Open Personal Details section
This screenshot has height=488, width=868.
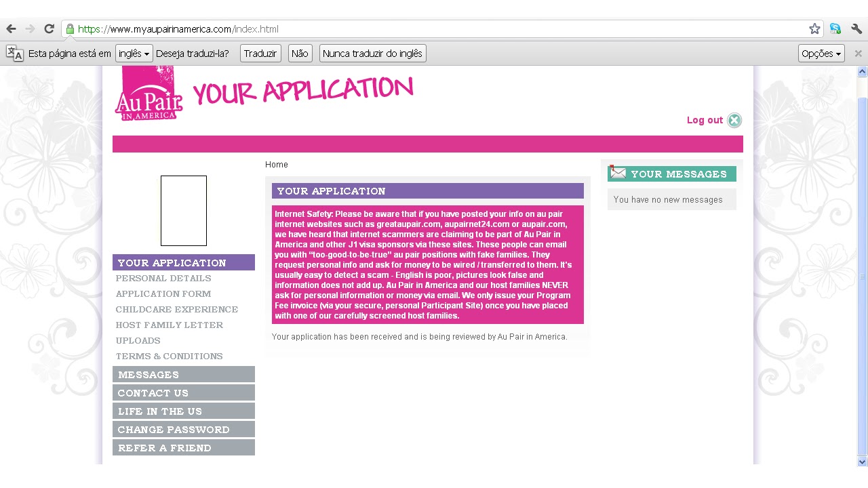(163, 279)
